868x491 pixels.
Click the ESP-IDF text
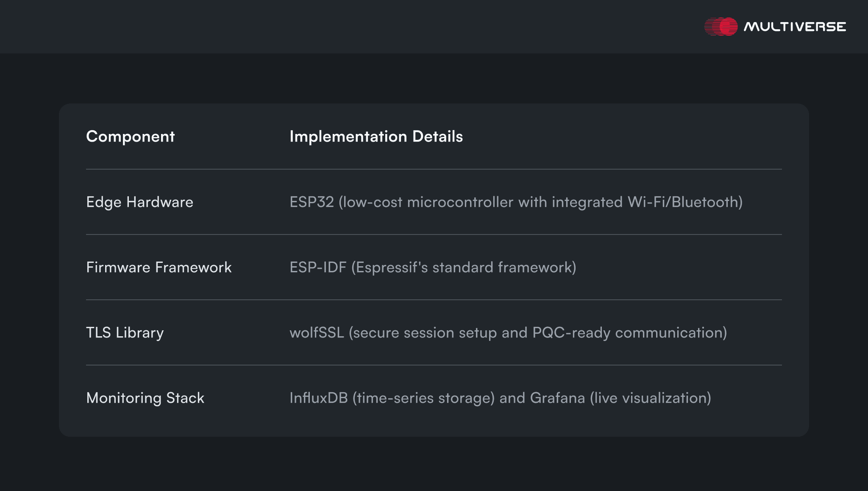pyautogui.click(x=318, y=268)
